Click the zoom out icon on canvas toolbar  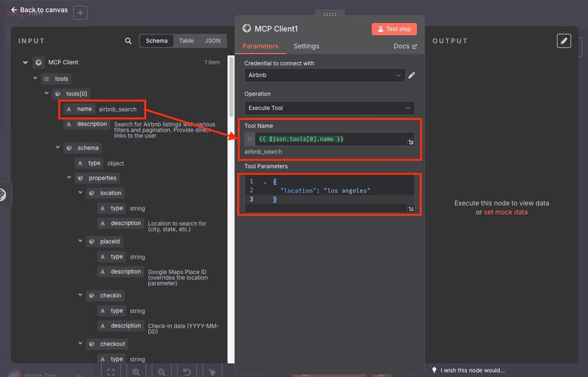pos(161,371)
